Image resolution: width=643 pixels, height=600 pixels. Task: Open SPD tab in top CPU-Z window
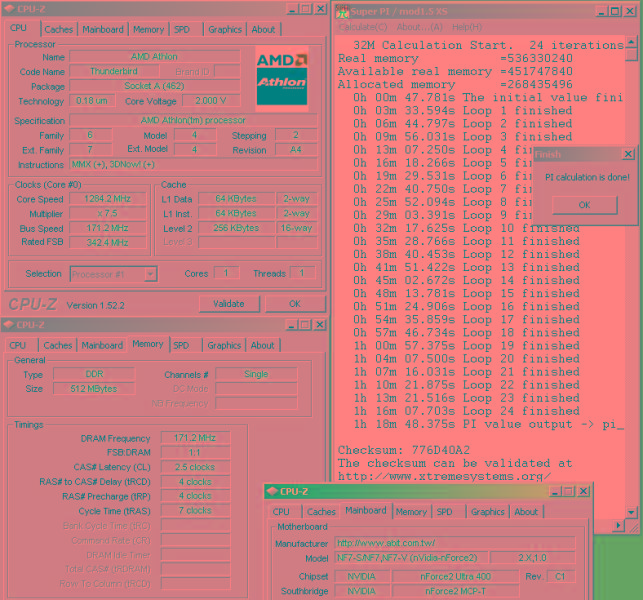pos(182,30)
